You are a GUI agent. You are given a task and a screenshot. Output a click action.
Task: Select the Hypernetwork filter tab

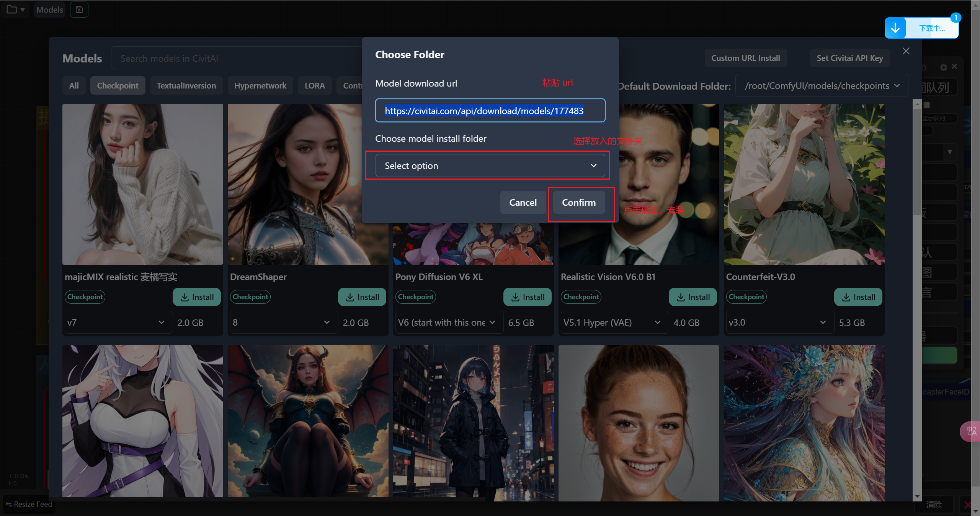260,86
